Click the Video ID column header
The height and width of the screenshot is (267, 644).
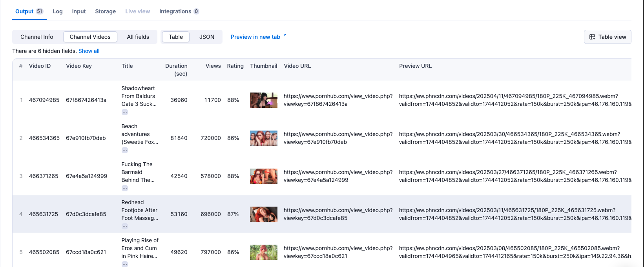(40, 66)
